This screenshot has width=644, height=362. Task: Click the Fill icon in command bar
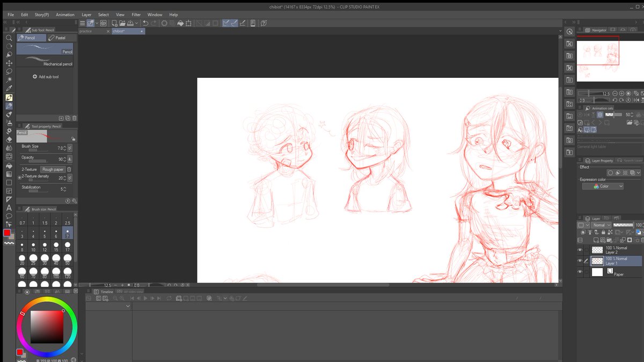click(181, 23)
